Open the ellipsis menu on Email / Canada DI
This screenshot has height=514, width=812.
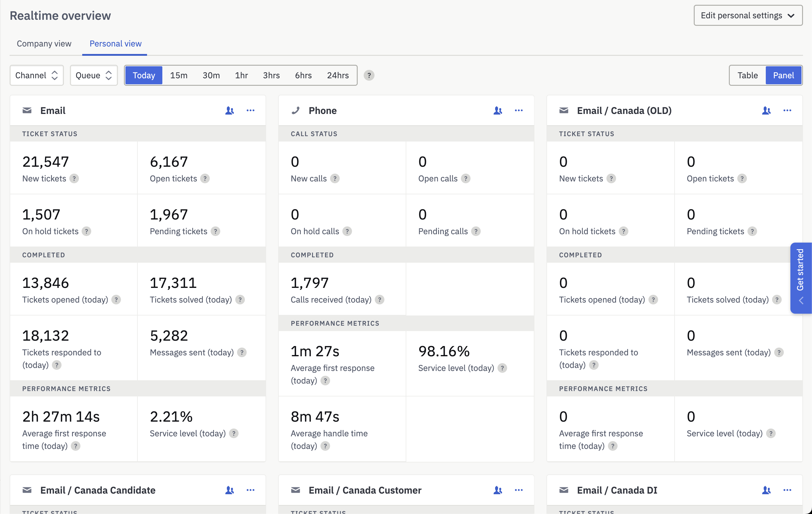pos(787,490)
